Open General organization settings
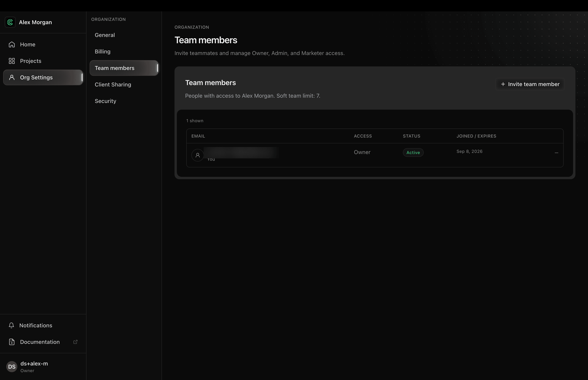This screenshot has height=380, width=588. (124, 35)
